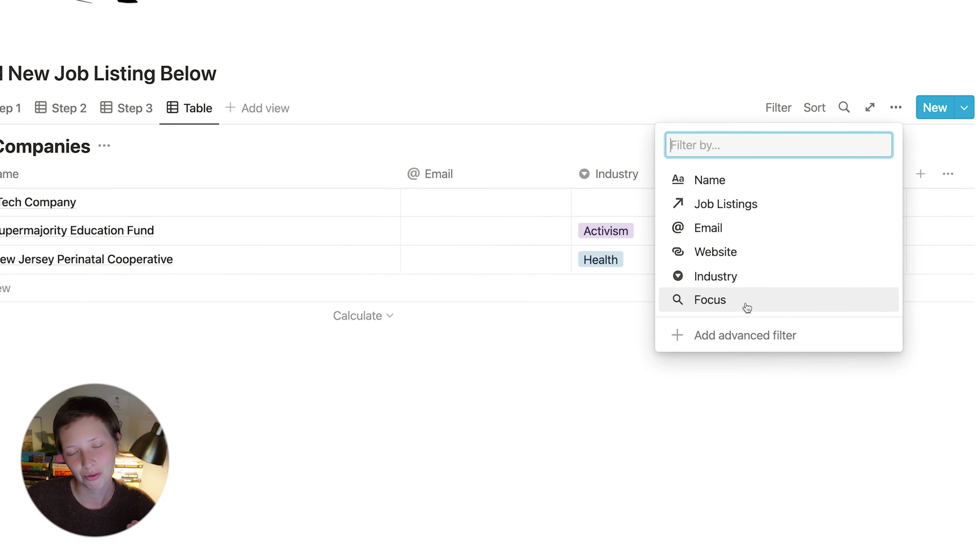Click the Filter button in toolbar

pyautogui.click(x=778, y=107)
